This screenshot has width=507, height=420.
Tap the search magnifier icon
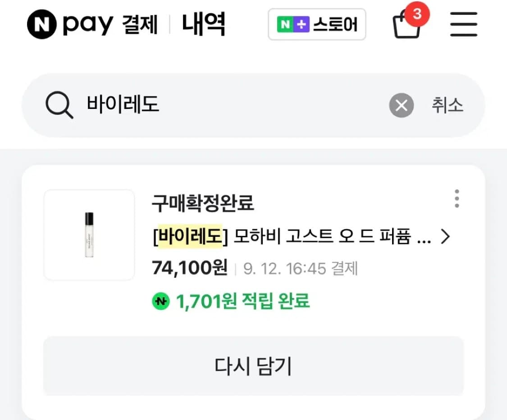point(59,105)
